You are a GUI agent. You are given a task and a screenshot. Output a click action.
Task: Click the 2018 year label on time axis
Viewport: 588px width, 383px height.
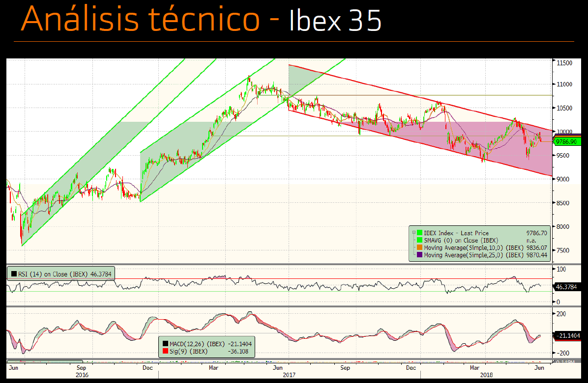pyautogui.click(x=487, y=375)
